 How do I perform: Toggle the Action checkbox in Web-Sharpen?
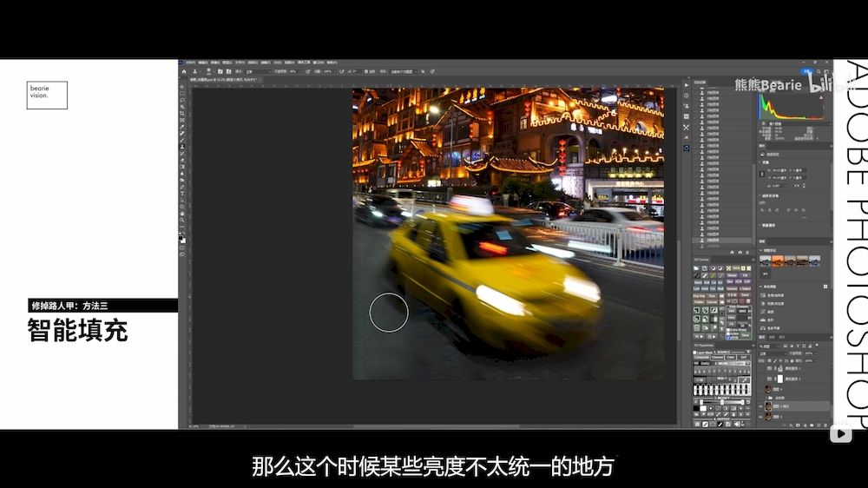(x=728, y=333)
